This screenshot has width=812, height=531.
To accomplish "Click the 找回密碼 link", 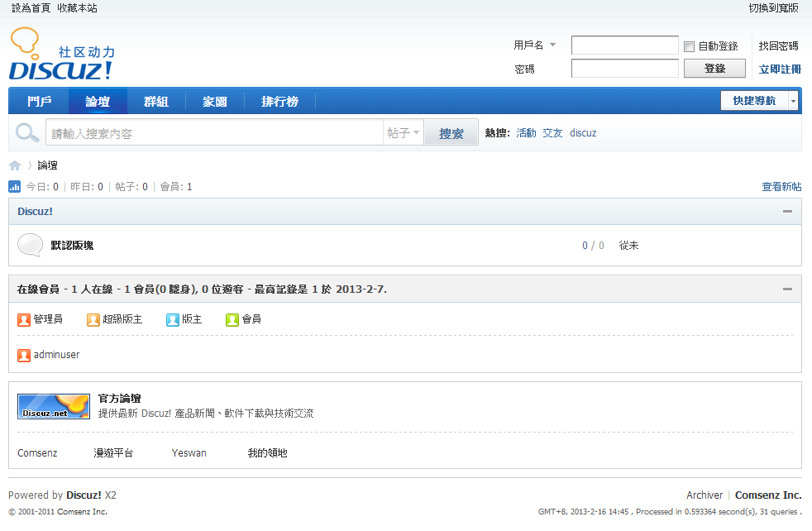I will pyautogui.click(x=778, y=46).
